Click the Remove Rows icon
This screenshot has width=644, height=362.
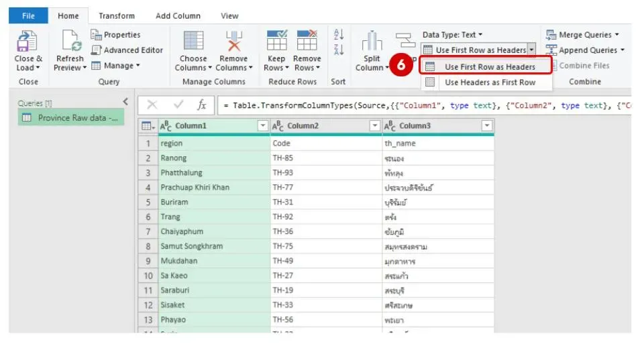(x=307, y=40)
